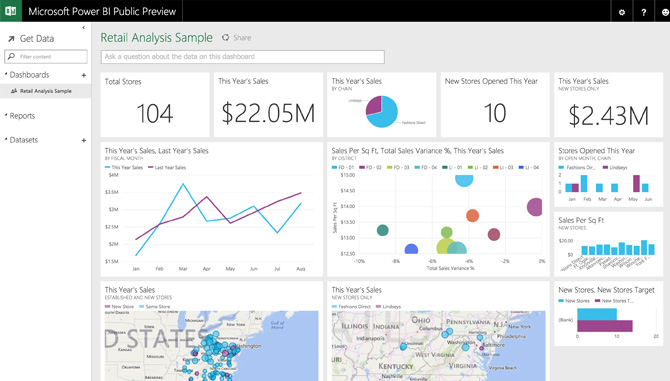Open the help question mark icon
This screenshot has height=381, width=670.
point(644,12)
